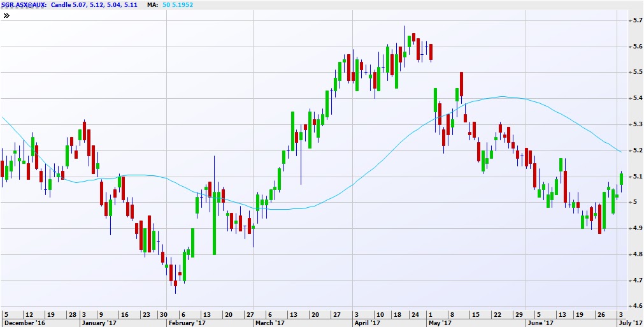
Task: Expand the chart toolbar double-chevron
Action: tap(6, 15)
